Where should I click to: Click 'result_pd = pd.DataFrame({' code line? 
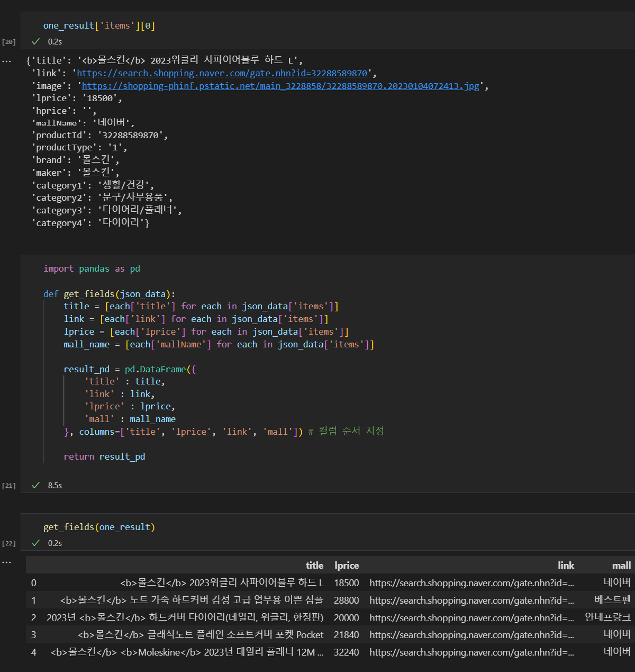point(130,369)
